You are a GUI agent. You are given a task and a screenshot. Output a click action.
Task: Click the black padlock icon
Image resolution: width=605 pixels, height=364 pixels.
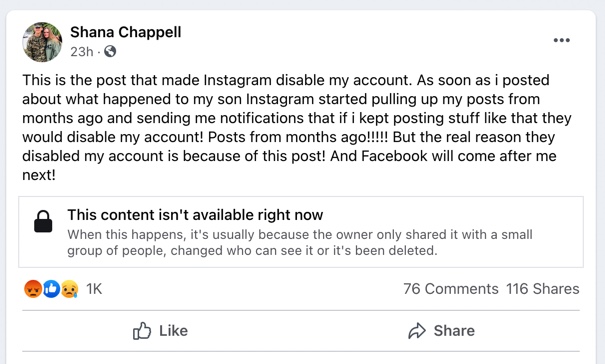43,222
